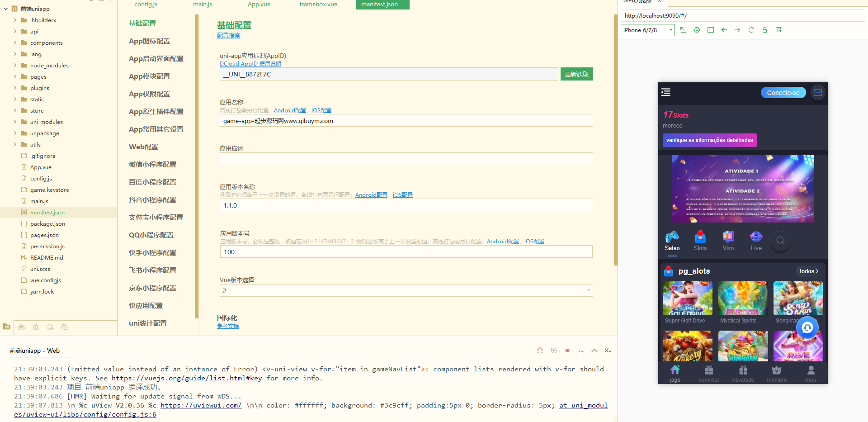The width and height of the screenshot is (868, 422).
Task: Open the browser preview settings gear
Action: click(x=697, y=30)
